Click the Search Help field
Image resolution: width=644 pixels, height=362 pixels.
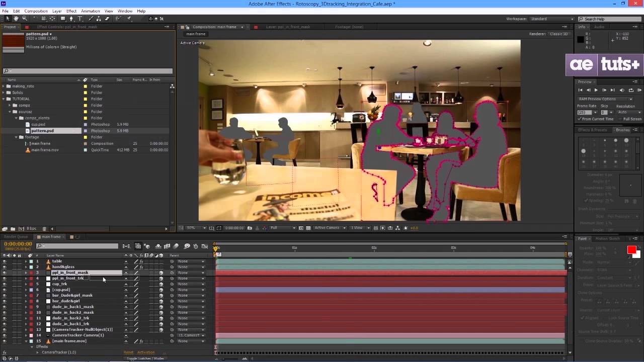[x=609, y=19]
